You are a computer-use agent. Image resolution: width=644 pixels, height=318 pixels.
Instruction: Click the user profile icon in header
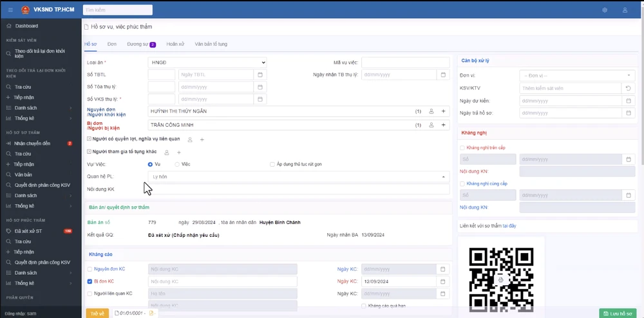(625, 10)
